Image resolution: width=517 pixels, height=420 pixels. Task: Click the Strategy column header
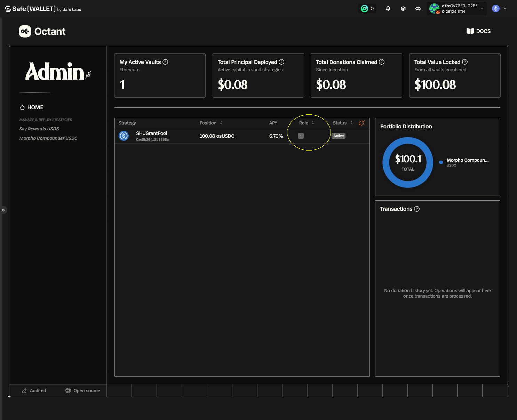(x=127, y=123)
